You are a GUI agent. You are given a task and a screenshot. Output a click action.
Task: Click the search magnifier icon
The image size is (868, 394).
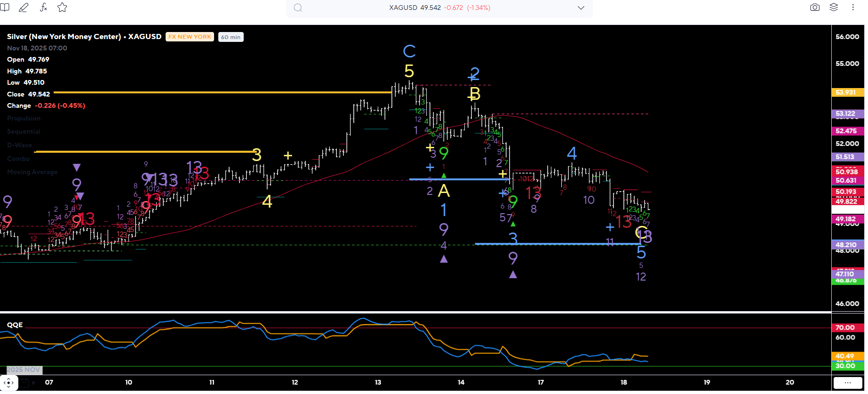(298, 8)
